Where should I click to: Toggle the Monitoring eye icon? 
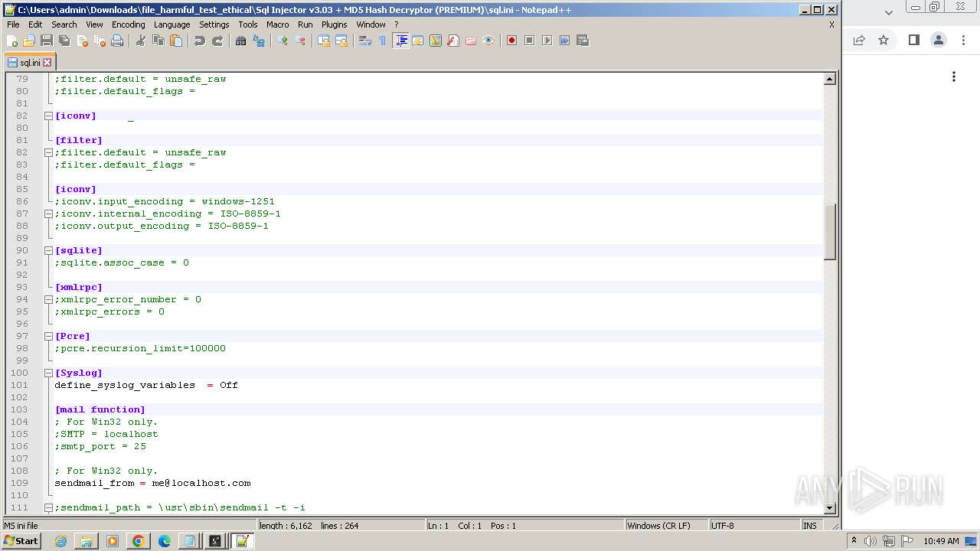click(x=488, y=41)
